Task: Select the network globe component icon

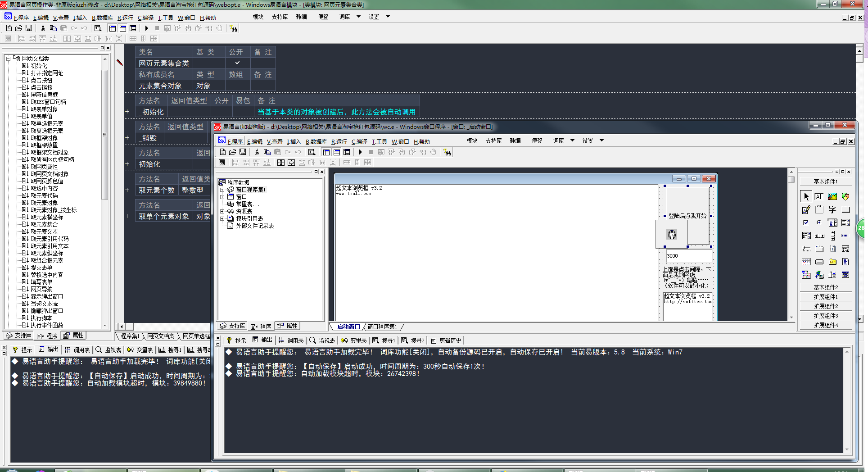Action: pyautogui.click(x=819, y=275)
